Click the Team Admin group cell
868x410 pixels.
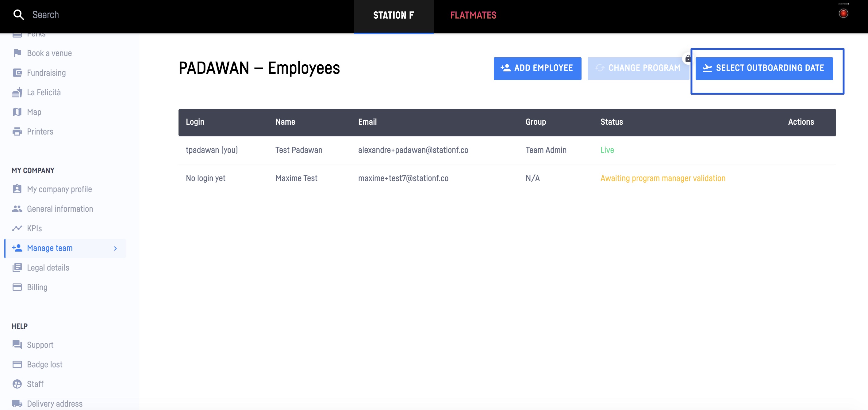click(x=546, y=150)
